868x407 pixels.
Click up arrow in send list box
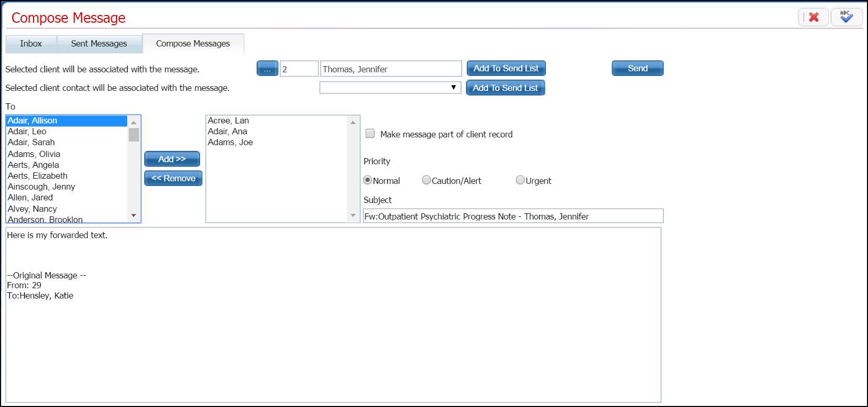[x=353, y=122]
